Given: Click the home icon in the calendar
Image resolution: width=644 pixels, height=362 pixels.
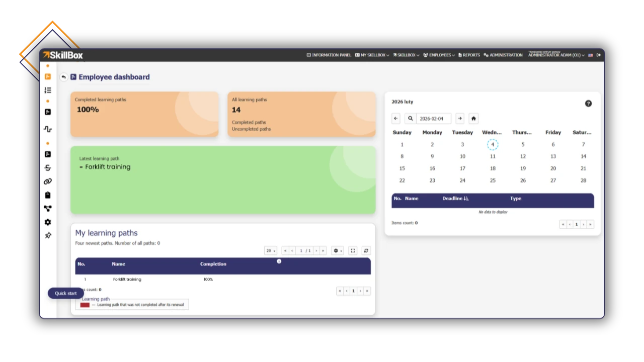Looking at the screenshot, I should click(x=473, y=118).
